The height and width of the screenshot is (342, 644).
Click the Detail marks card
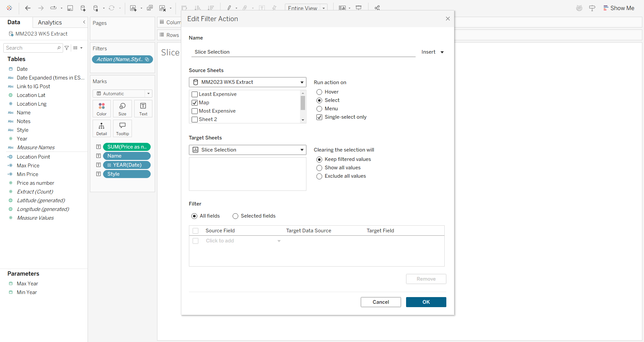[x=101, y=128]
